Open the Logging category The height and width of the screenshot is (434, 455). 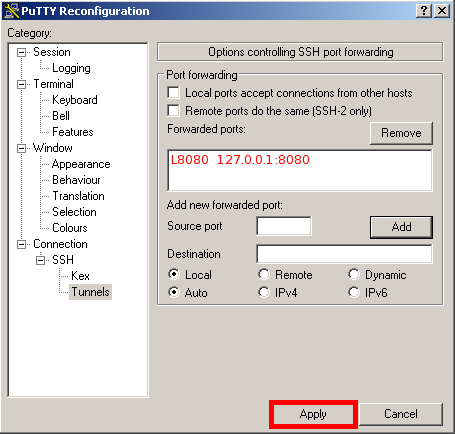[71, 68]
